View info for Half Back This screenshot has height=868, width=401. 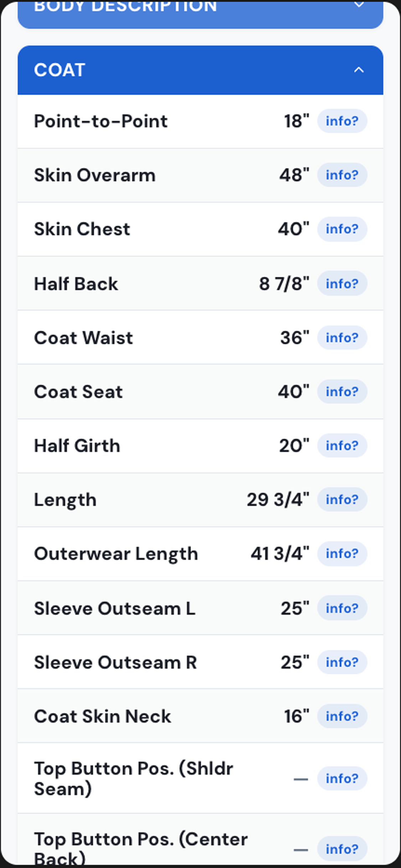point(342,284)
